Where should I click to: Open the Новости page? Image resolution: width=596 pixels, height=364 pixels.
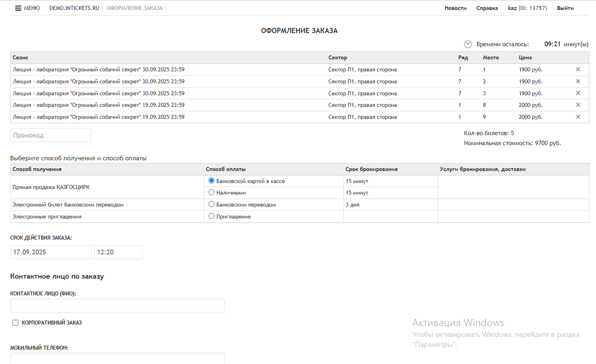coord(455,8)
